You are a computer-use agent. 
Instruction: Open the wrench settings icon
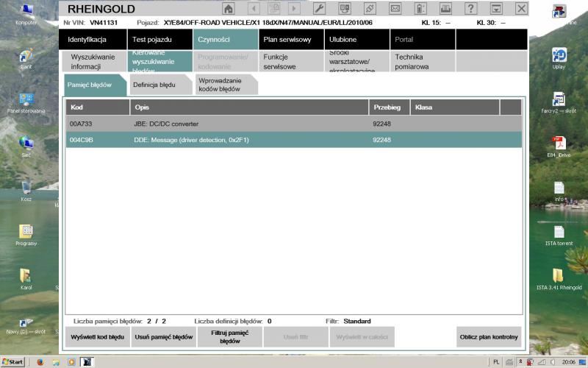(319, 9)
